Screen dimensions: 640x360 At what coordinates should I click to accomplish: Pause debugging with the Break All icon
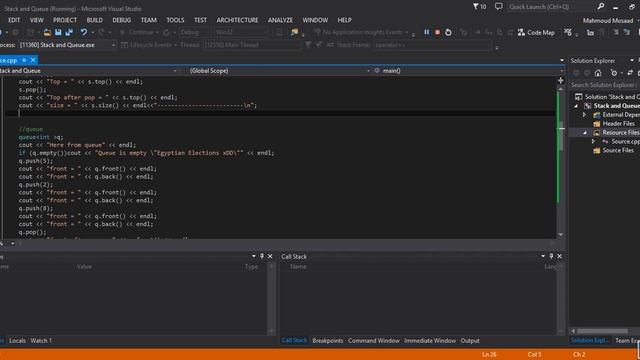pyautogui.click(x=427, y=32)
